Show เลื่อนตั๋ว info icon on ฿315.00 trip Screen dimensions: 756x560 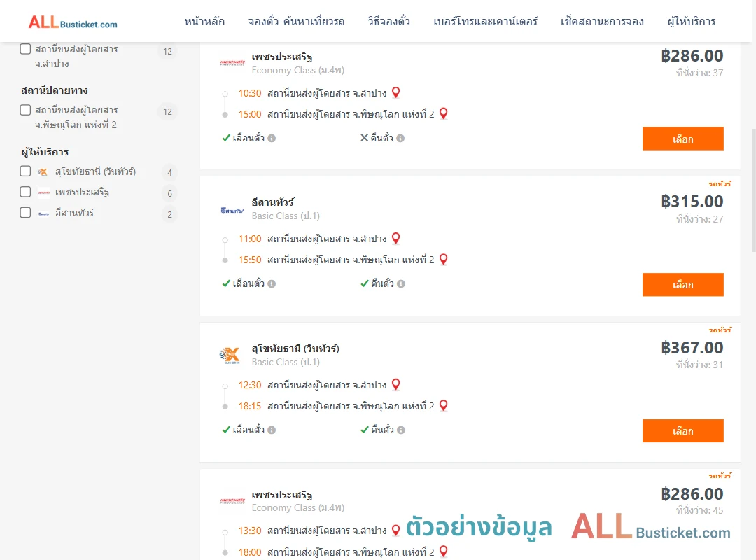point(272,284)
